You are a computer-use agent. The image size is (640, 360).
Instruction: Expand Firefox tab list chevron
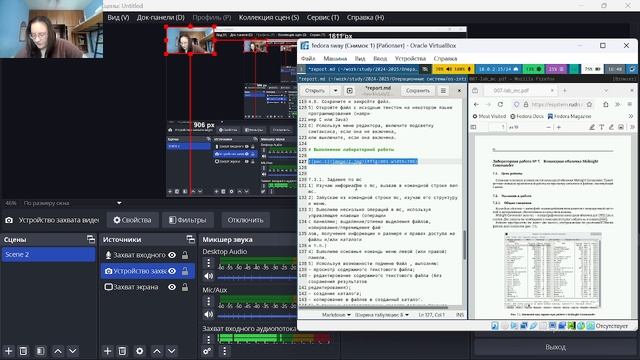(606, 90)
